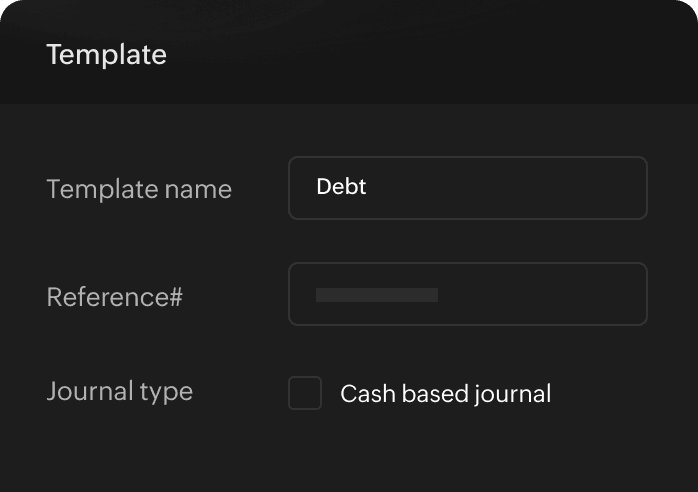This screenshot has height=492, width=698.
Task: Enable the Cash based journal checkbox
Action: [305, 393]
